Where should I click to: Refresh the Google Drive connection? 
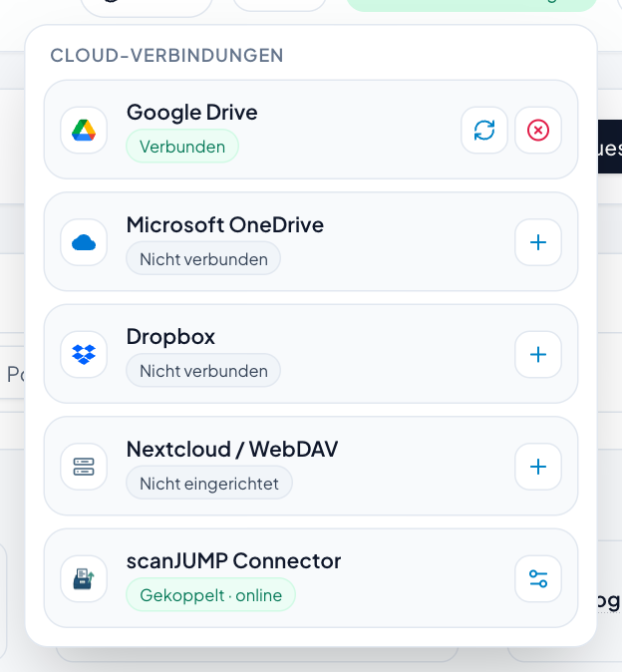coord(484,130)
